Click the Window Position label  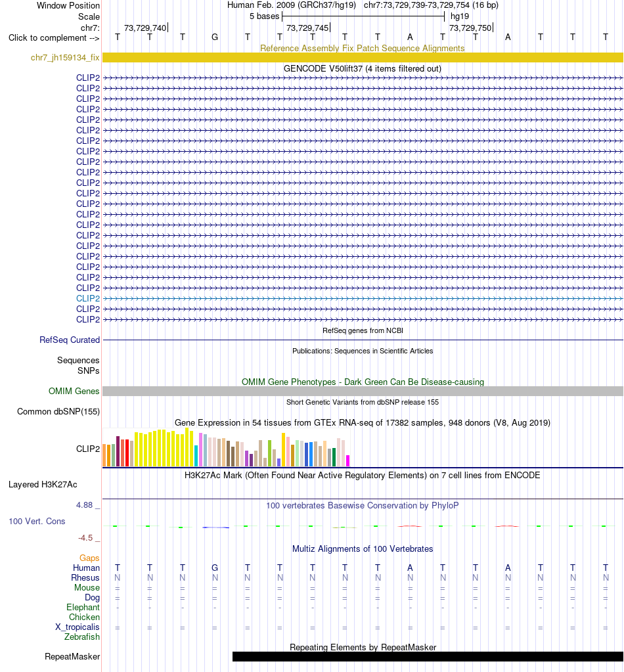click(x=68, y=5)
